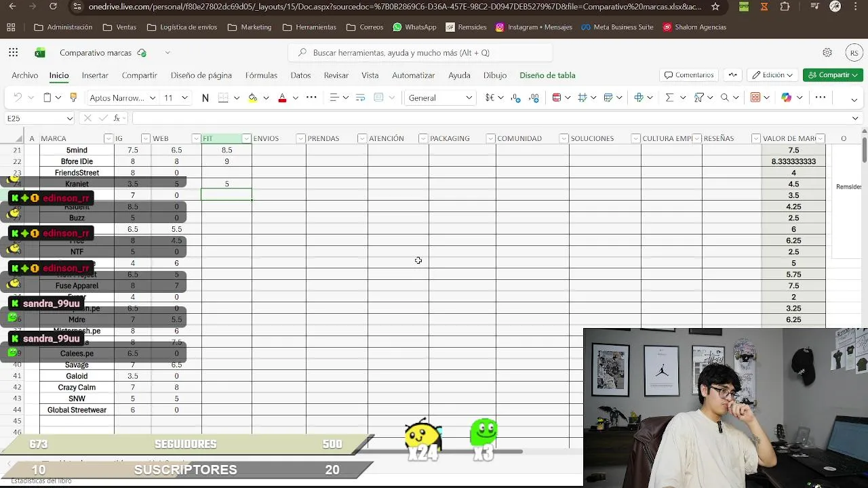Switch to the Vista tab

click(x=370, y=75)
